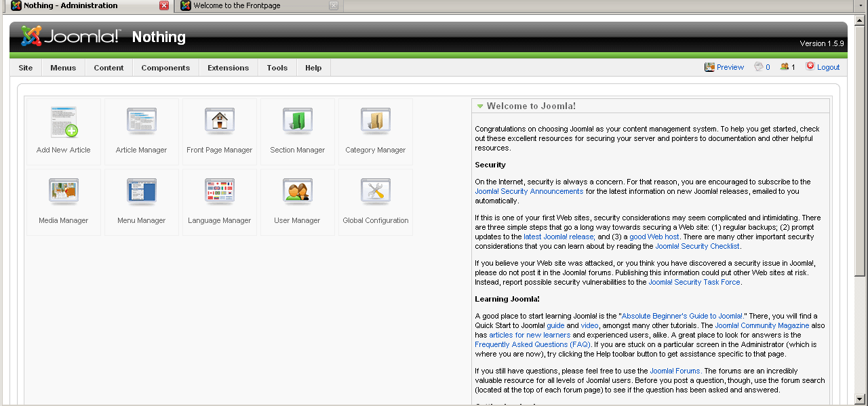Click the browser tab list dropdown arrow
Viewport: 868px width, 406px height.
point(861,6)
